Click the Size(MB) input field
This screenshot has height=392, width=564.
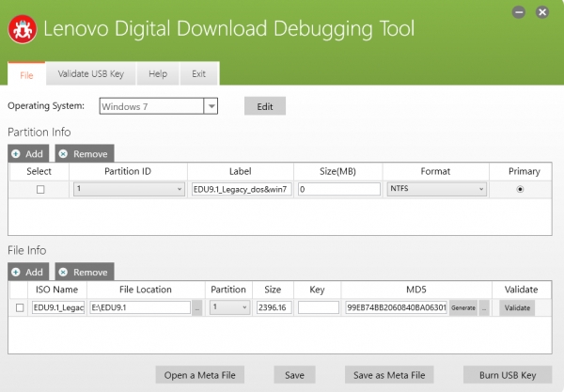tap(338, 189)
